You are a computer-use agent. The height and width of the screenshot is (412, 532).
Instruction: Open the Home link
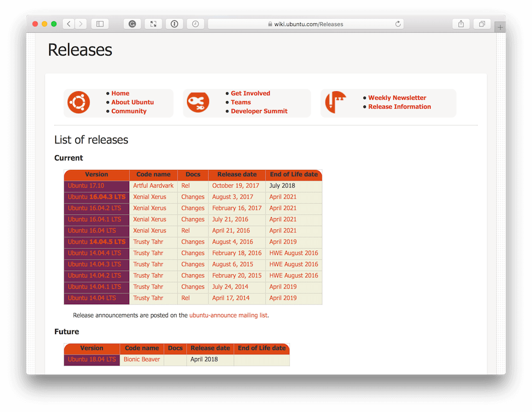coord(121,94)
